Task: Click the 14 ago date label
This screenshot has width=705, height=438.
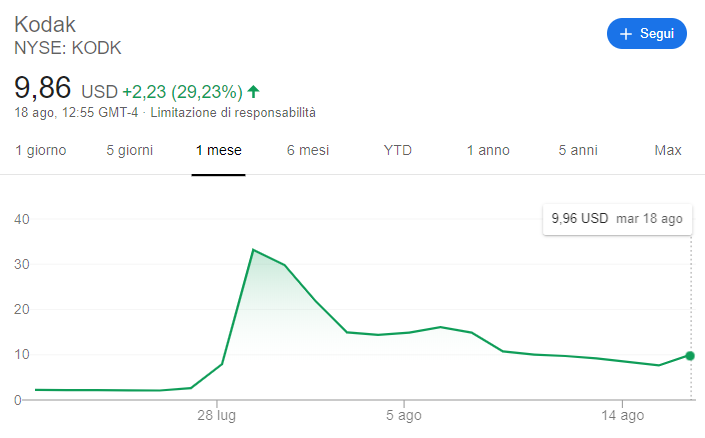Action: pos(623,415)
